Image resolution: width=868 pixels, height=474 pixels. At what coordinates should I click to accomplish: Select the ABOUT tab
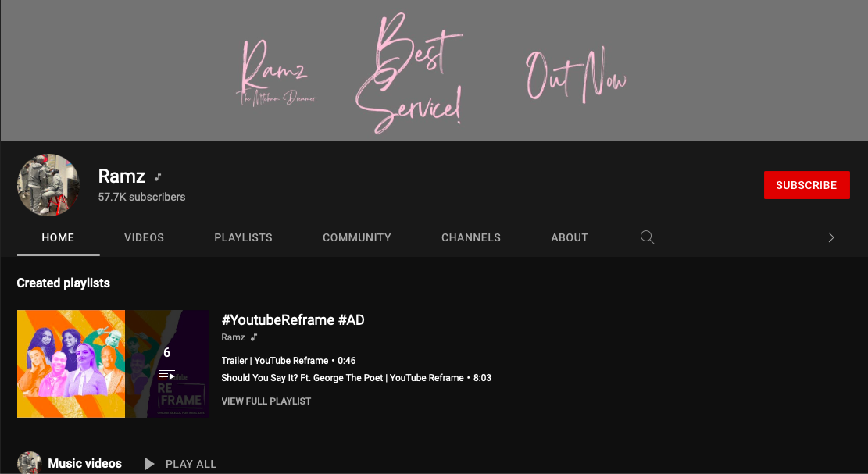(570, 237)
